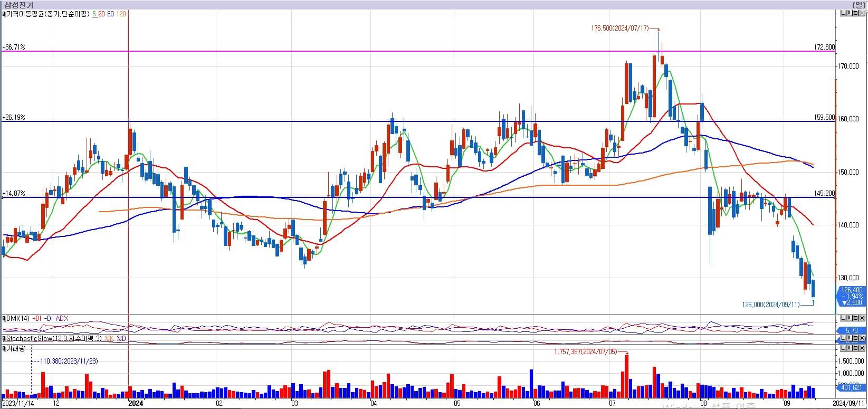This screenshot has height=409, width=868.
Task: Select the magenta 172,800 horizontal line label
Action: point(825,47)
